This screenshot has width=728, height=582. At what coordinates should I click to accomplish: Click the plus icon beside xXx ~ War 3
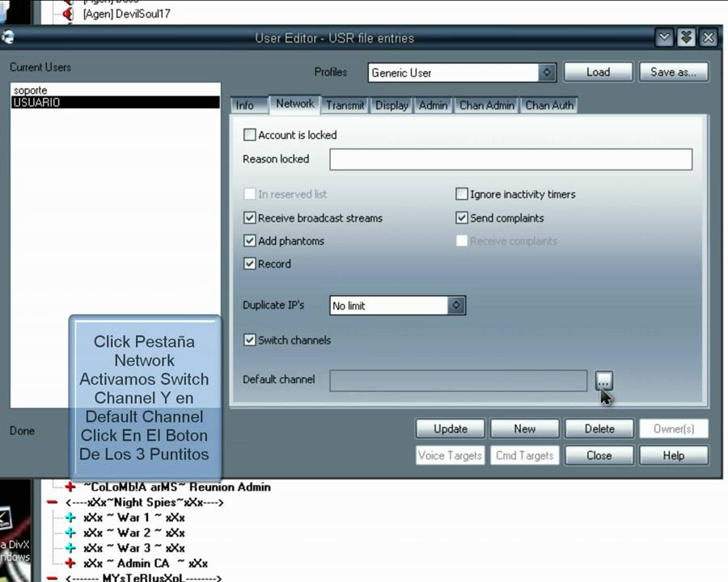pos(70,548)
